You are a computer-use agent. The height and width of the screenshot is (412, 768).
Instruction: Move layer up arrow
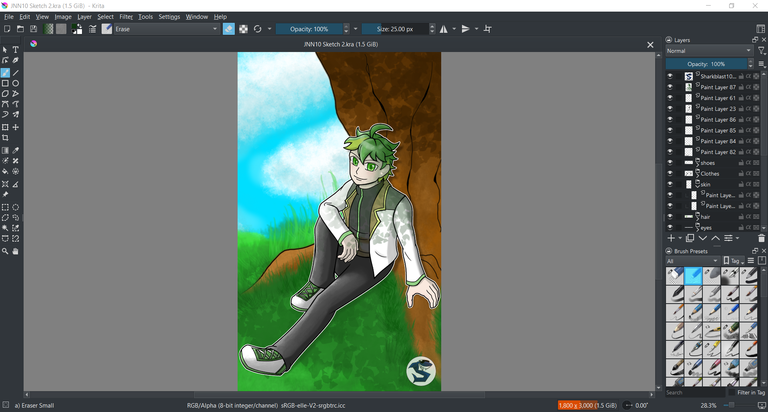715,238
